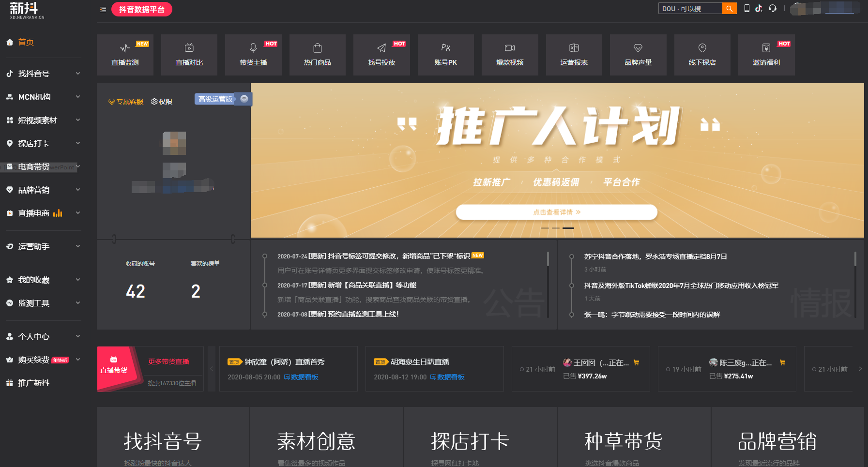The height and width of the screenshot is (467, 868).
Task: Expand the 直播电商 sidebar menu
Action: 43,213
